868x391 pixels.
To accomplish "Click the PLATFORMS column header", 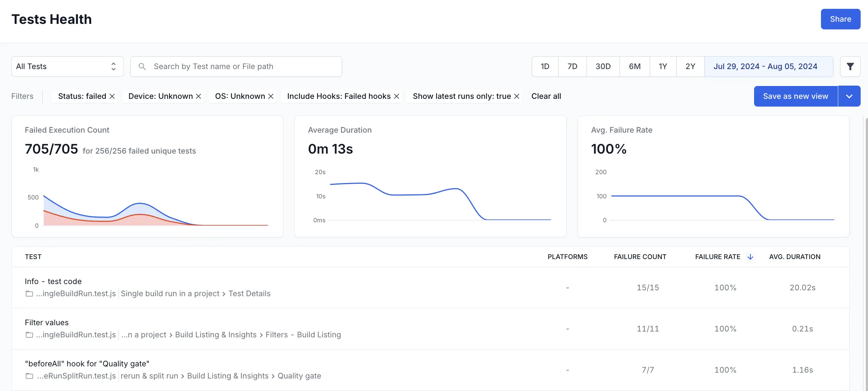I will (568, 257).
